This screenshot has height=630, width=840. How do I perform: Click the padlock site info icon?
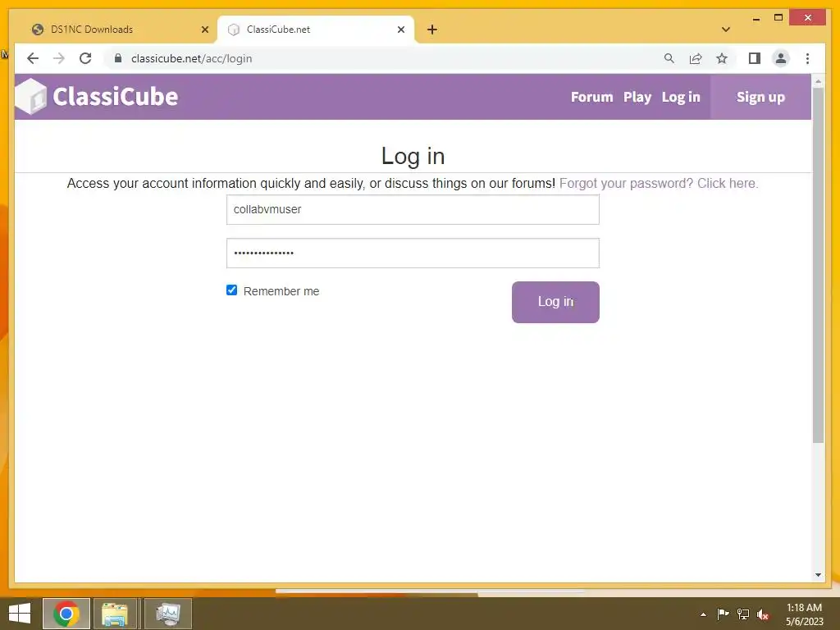point(118,58)
